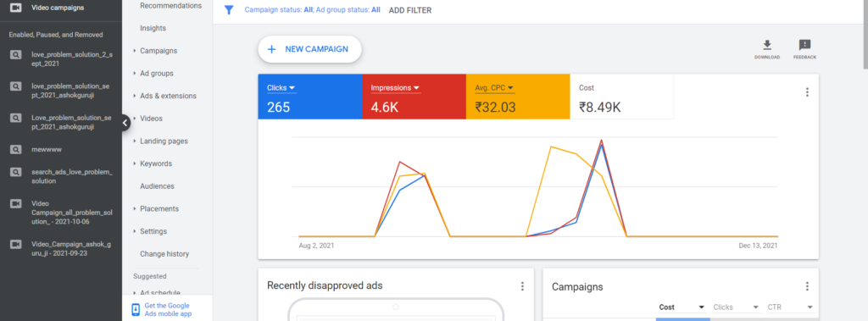Click the yellow Avg. CPC tile
868x321 pixels.
(518, 97)
